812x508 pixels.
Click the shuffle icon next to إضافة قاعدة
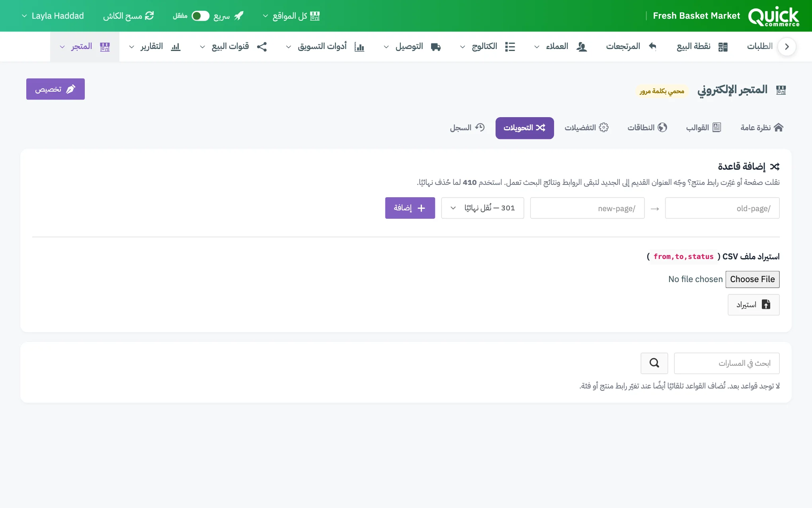click(x=775, y=167)
